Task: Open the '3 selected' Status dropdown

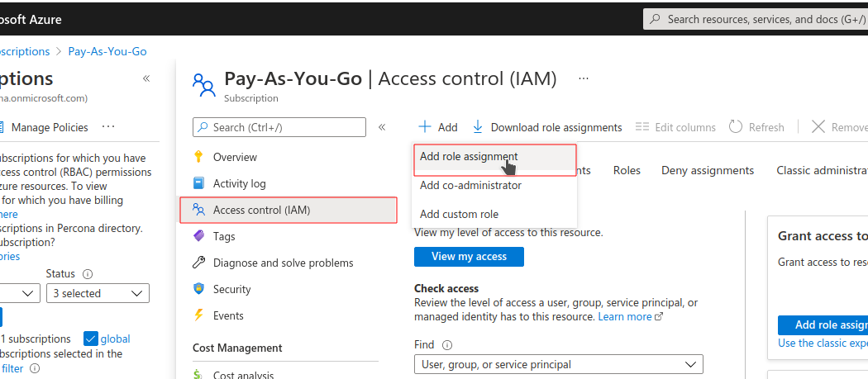Action: [x=98, y=293]
